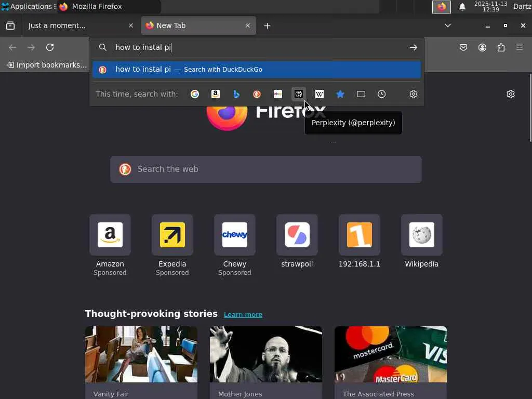Open the Firefox hamburger menu

(x=520, y=47)
